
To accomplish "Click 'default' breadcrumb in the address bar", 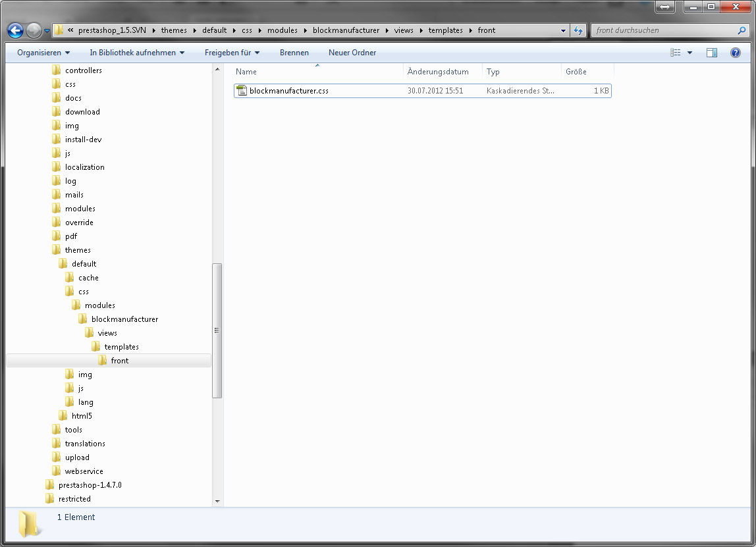I will 214,30.
